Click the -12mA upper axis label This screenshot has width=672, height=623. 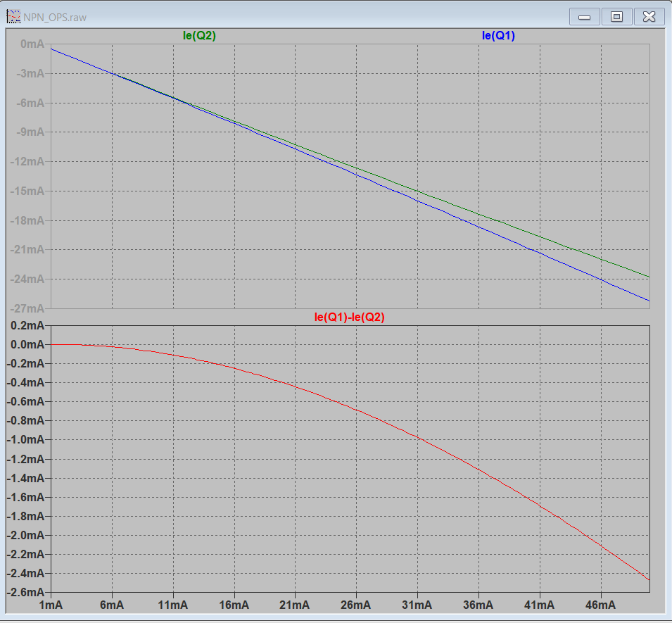click(x=27, y=162)
